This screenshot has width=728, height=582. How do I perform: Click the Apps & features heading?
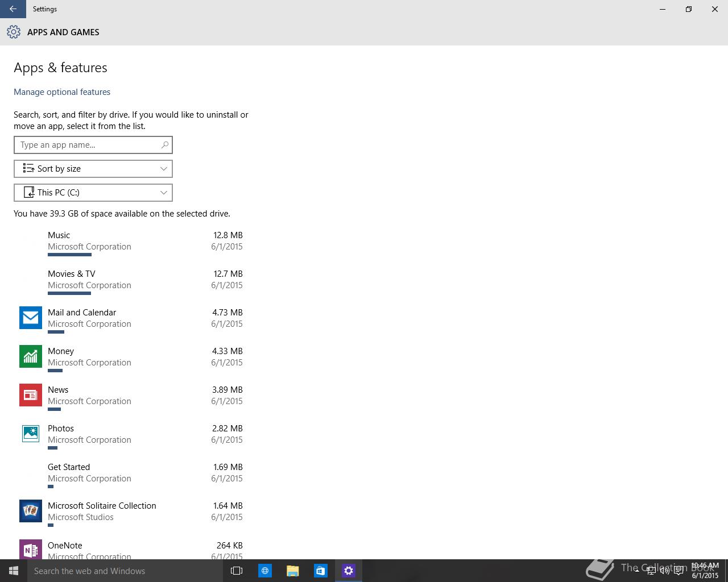(60, 68)
